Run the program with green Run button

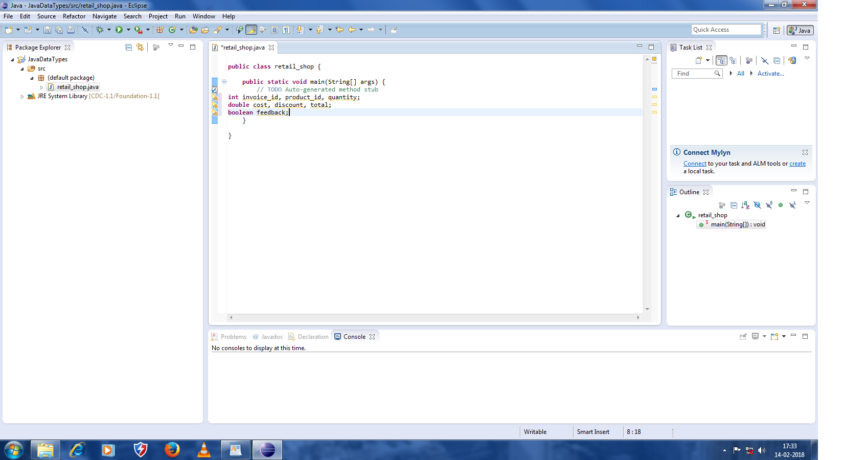tap(119, 30)
